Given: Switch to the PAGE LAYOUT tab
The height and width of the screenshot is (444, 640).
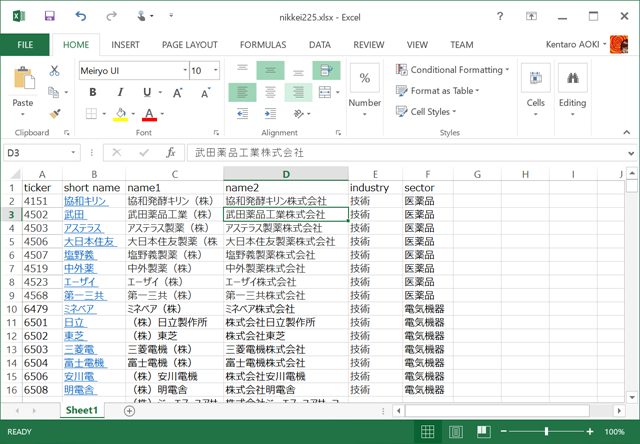Looking at the screenshot, I should [x=189, y=44].
